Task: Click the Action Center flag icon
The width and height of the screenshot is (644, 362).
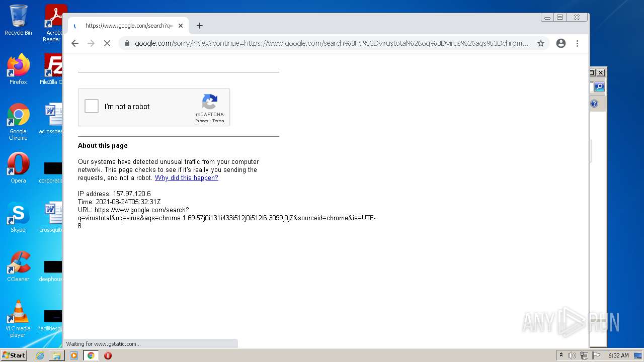Action: coord(595,355)
